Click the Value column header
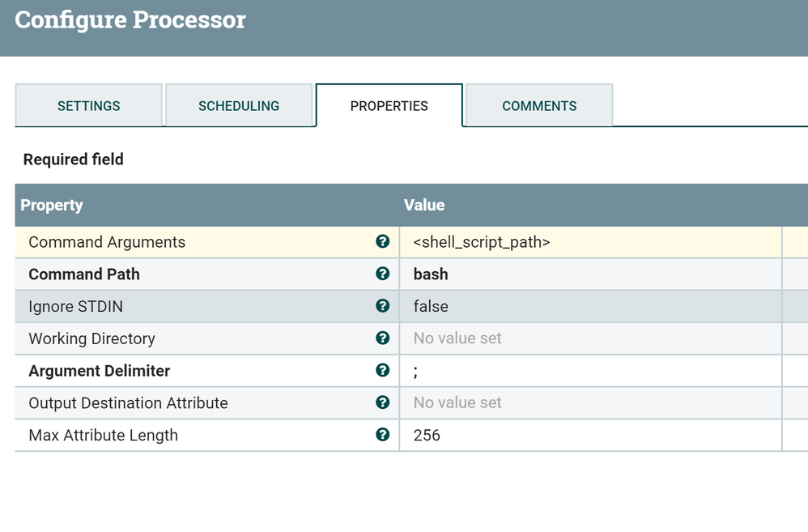Image resolution: width=808 pixels, height=532 pixels. click(x=424, y=205)
